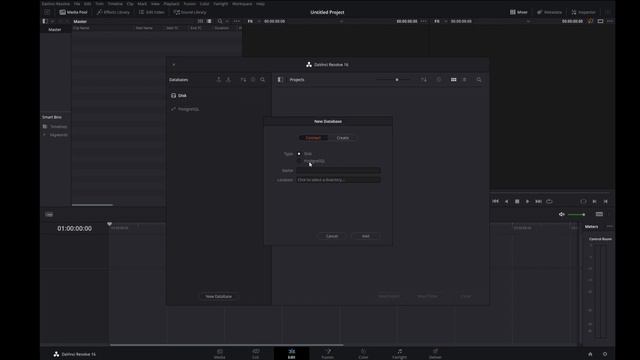
Task: Click the search projects icon
Action: coord(479,80)
